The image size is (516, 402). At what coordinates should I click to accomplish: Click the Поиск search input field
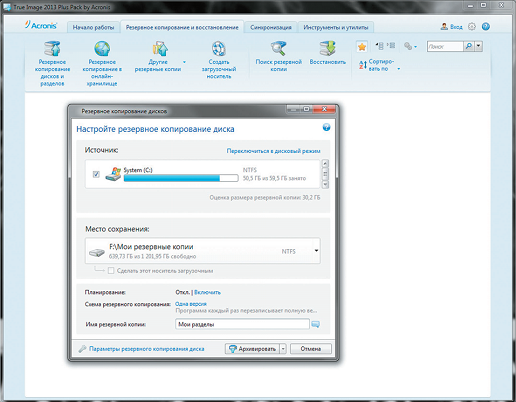coord(445,46)
